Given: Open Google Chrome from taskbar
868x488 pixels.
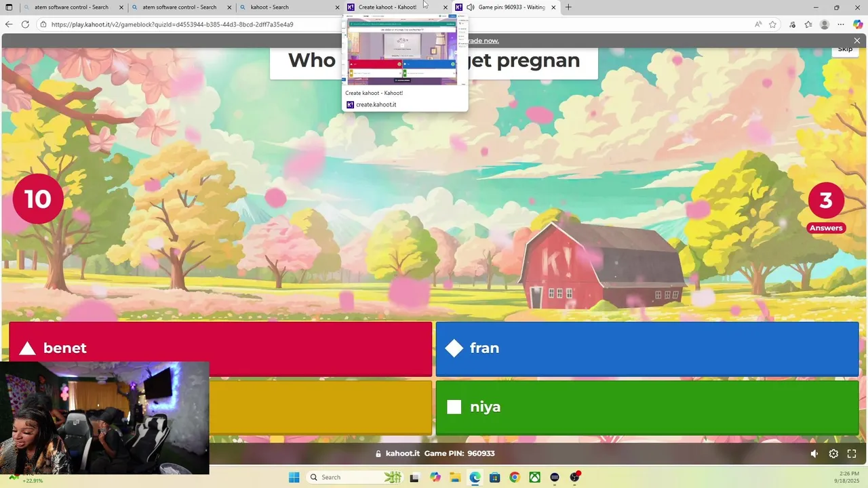Looking at the screenshot, I should [x=515, y=477].
